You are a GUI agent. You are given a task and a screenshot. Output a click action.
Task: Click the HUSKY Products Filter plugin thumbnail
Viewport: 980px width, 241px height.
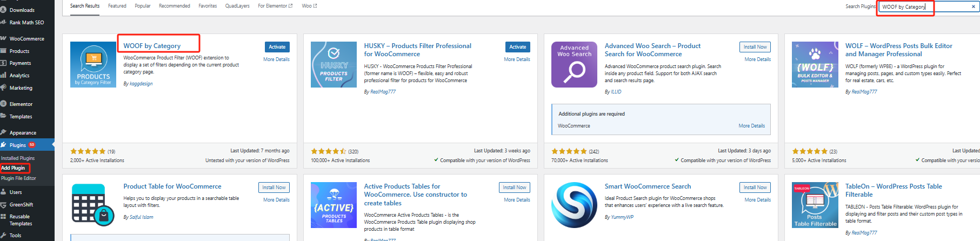coord(334,64)
